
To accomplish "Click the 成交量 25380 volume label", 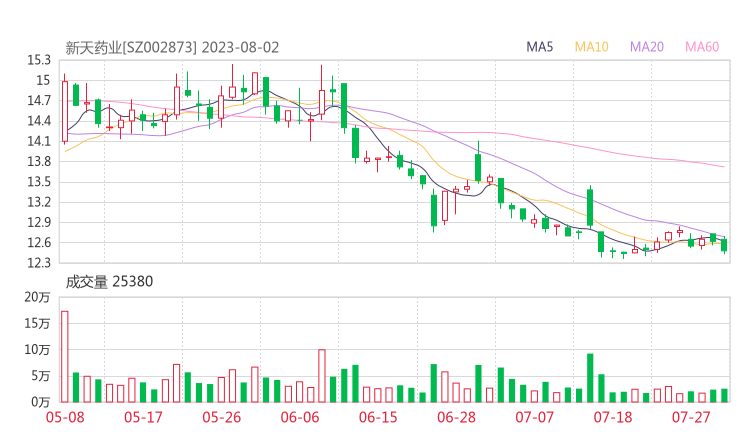I will 109,282.
